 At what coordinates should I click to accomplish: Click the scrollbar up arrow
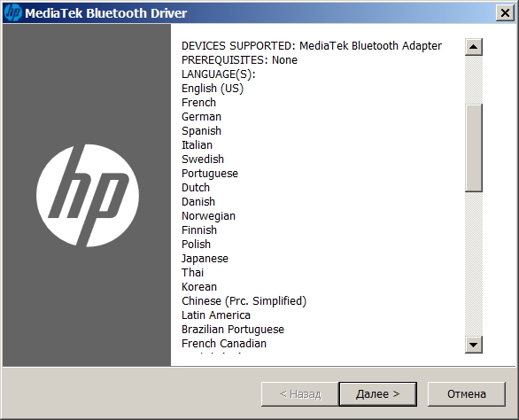click(x=473, y=47)
